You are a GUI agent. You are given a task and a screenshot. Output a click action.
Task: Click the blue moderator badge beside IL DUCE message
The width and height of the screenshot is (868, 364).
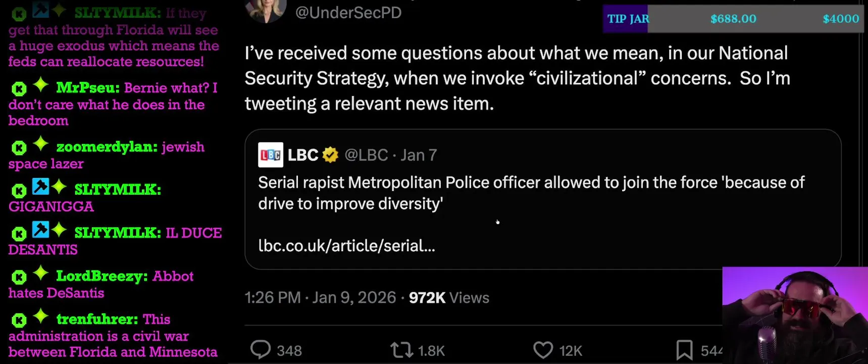click(40, 230)
